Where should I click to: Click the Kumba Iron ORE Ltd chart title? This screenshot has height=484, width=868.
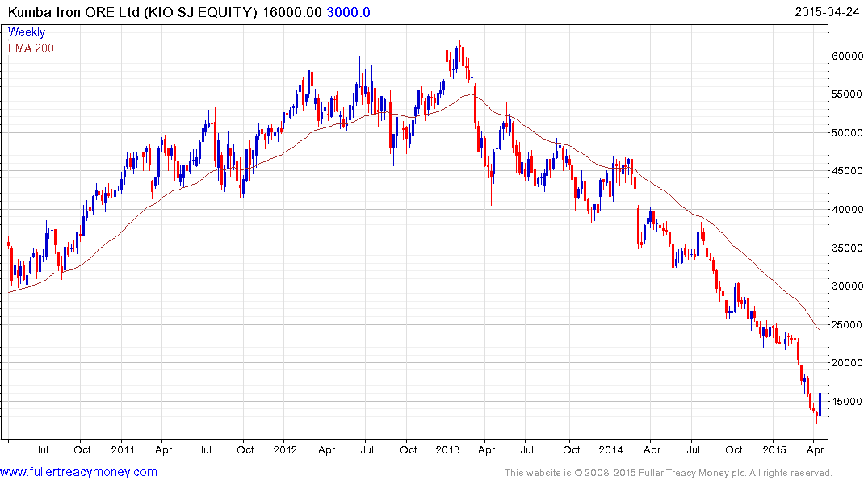coord(132,12)
